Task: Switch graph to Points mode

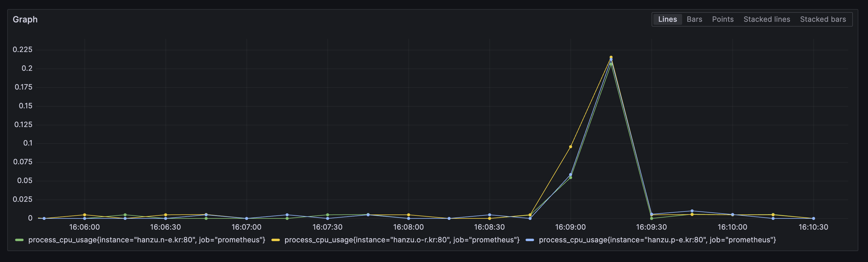Action: coord(722,19)
